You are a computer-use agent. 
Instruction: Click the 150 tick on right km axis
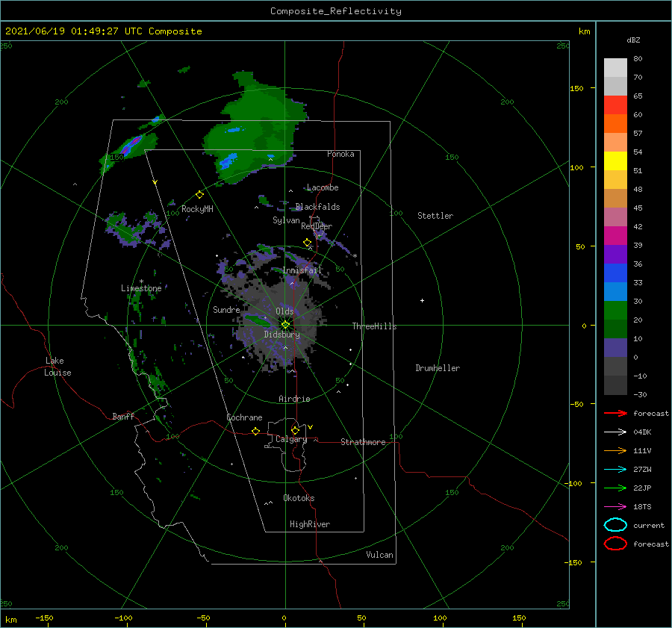coord(576,88)
